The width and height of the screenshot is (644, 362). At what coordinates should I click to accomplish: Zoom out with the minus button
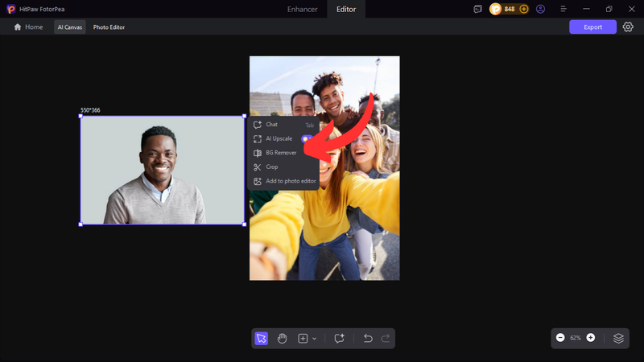[x=560, y=337]
